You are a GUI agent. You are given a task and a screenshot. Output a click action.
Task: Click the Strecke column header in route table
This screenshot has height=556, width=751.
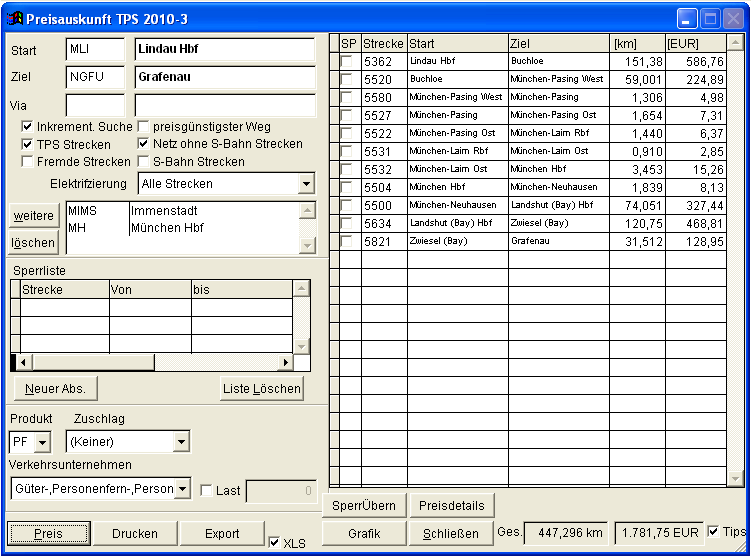(x=384, y=44)
